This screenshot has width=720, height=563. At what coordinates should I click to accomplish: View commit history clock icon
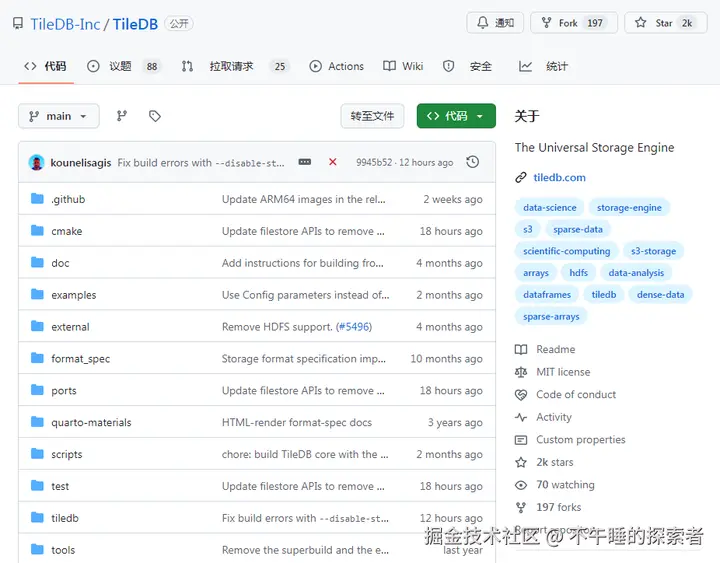click(x=472, y=162)
